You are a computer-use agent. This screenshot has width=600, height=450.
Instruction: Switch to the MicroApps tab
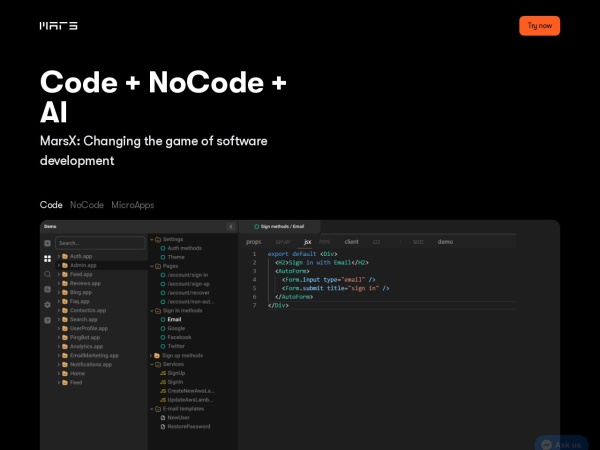click(x=132, y=204)
